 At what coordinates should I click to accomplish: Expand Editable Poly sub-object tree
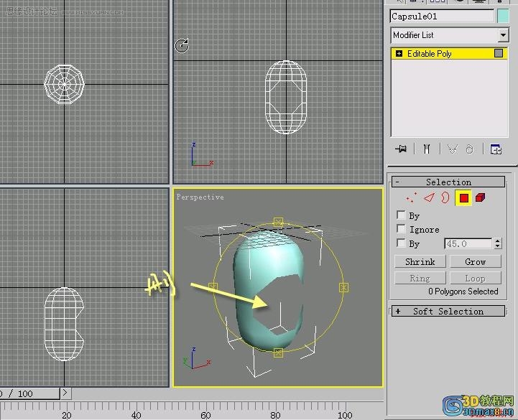(x=399, y=54)
